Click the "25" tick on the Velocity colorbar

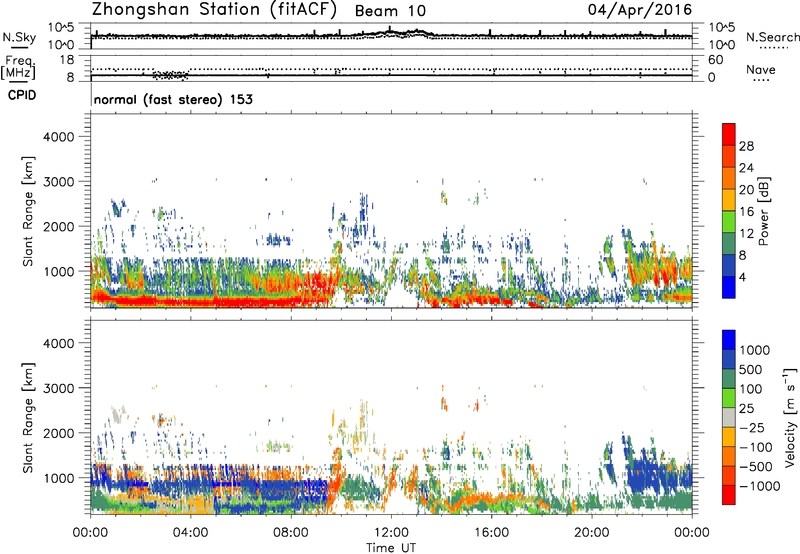(x=746, y=408)
